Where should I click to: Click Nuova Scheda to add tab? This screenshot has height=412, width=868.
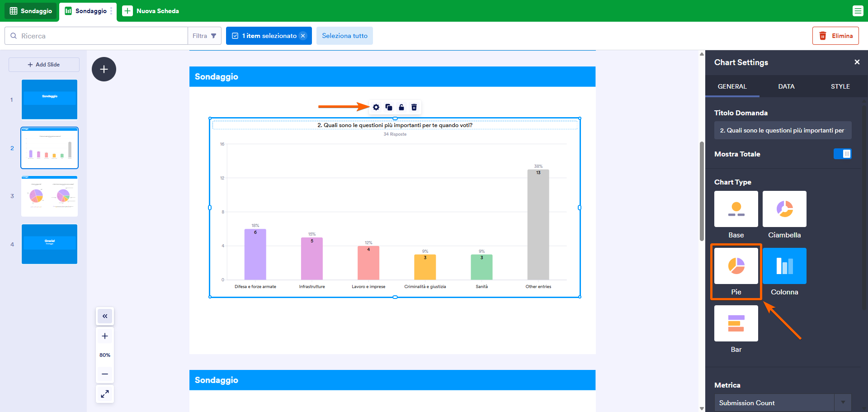click(x=151, y=11)
